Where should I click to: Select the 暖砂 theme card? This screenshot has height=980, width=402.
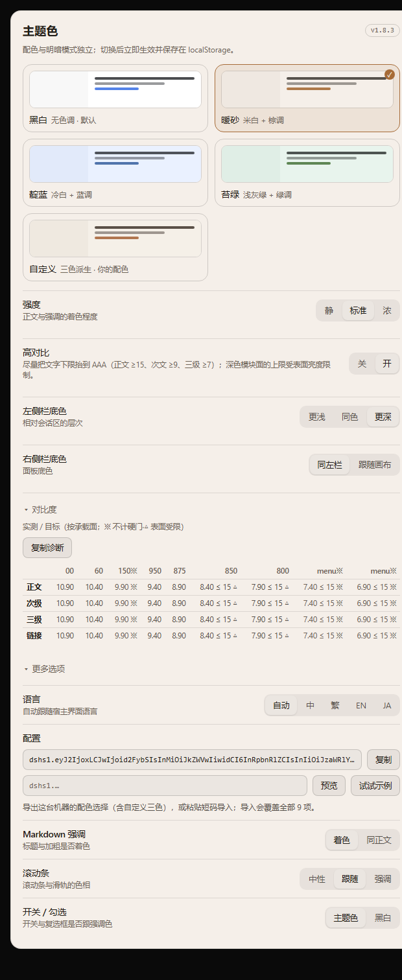click(307, 98)
